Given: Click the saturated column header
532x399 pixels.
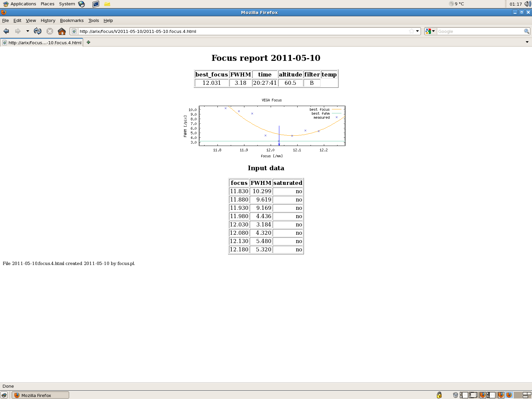Looking at the screenshot, I should [288, 183].
